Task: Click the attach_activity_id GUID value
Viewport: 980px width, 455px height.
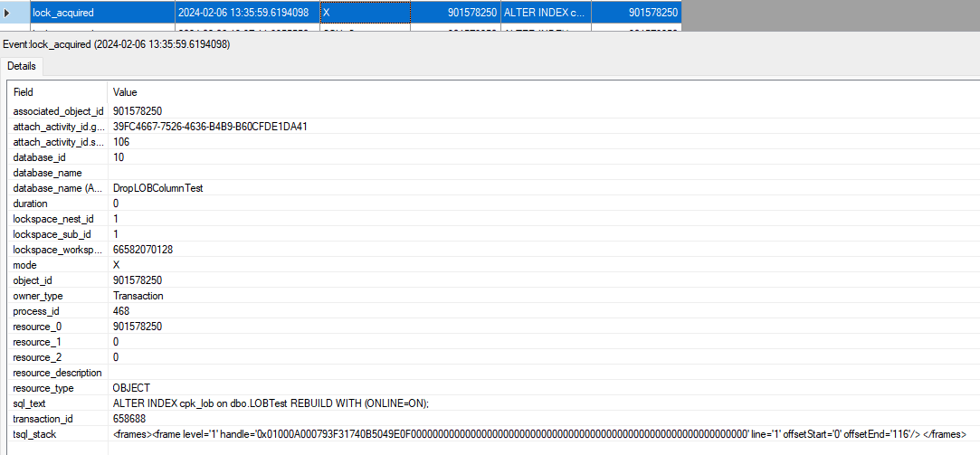Action: tap(210, 126)
